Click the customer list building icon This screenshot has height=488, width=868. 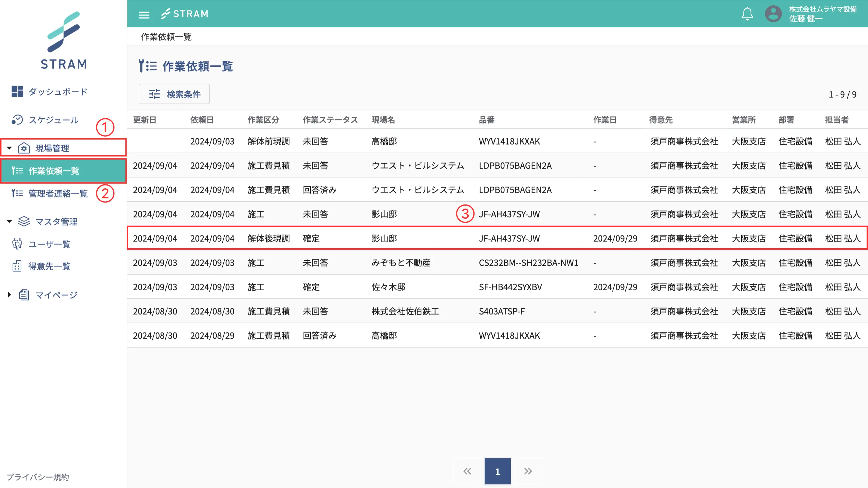17,266
